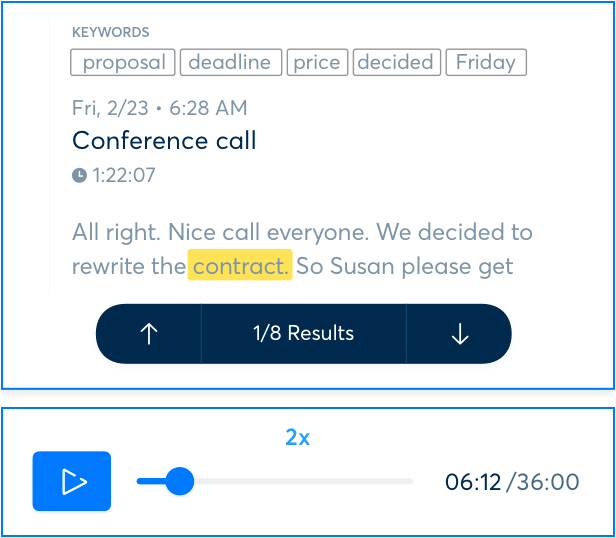Image resolution: width=616 pixels, height=538 pixels.
Task: Click the highlighted word "contract."
Action: point(240,265)
